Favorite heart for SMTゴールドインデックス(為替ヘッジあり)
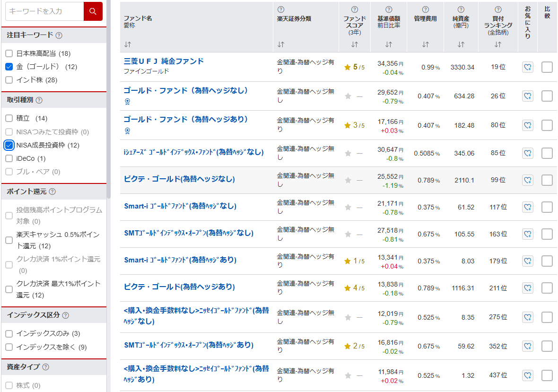 [x=528, y=346]
